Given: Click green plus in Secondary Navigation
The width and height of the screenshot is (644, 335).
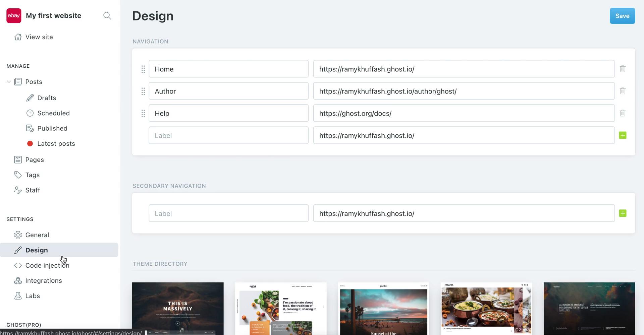Looking at the screenshot, I should (x=623, y=213).
